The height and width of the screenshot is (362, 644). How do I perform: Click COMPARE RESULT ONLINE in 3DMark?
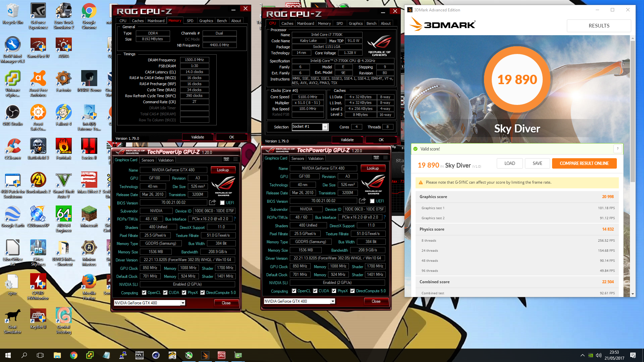tap(584, 163)
